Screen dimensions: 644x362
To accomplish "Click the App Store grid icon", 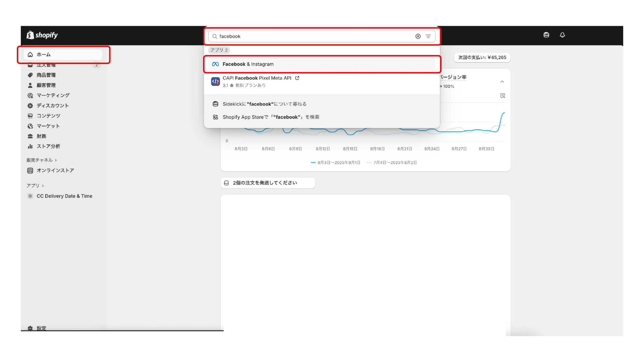I will (x=215, y=117).
